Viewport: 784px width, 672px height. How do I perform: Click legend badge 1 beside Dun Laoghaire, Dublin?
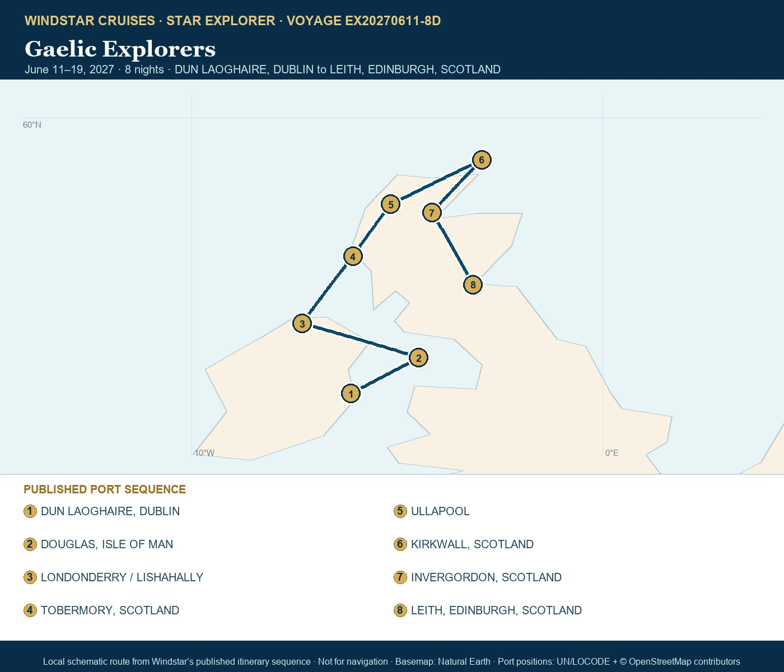click(30, 511)
